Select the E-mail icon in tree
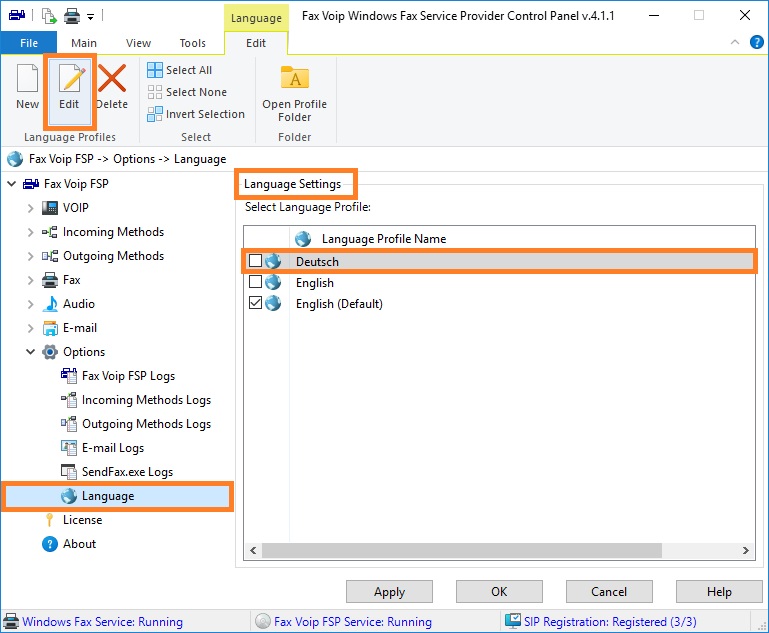This screenshot has width=769, height=633. coord(50,328)
